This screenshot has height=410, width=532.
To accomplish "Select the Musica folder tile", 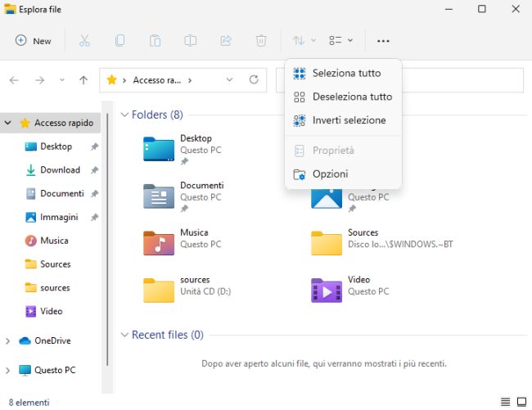I will point(183,244).
